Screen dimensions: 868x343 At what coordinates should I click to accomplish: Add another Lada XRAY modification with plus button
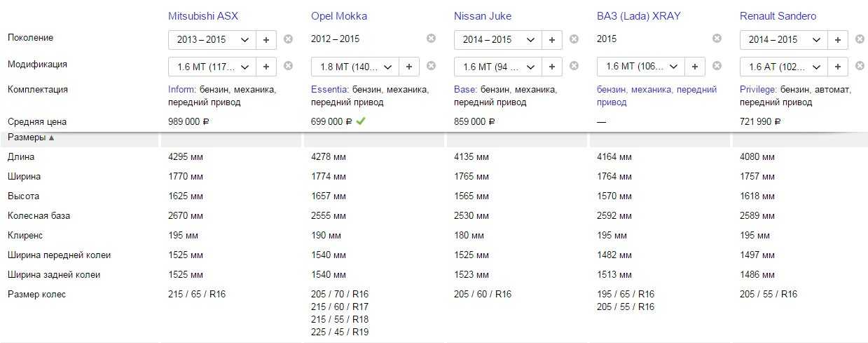click(694, 67)
